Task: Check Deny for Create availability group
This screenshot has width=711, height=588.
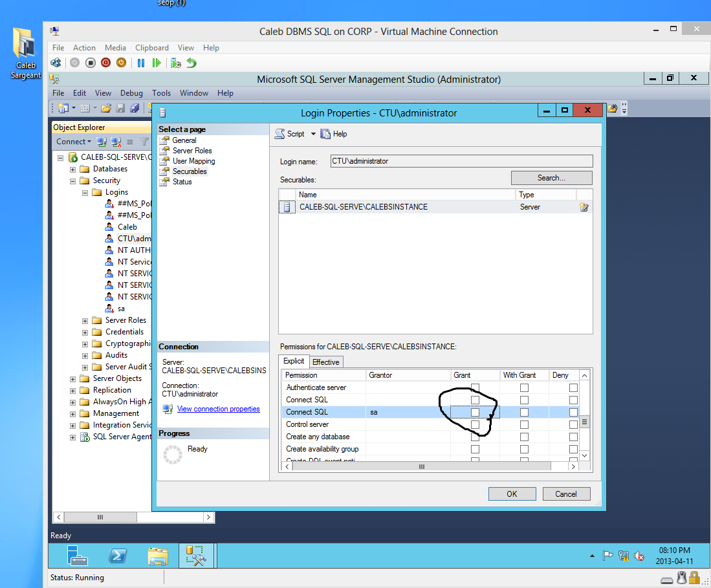Action: click(x=573, y=449)
